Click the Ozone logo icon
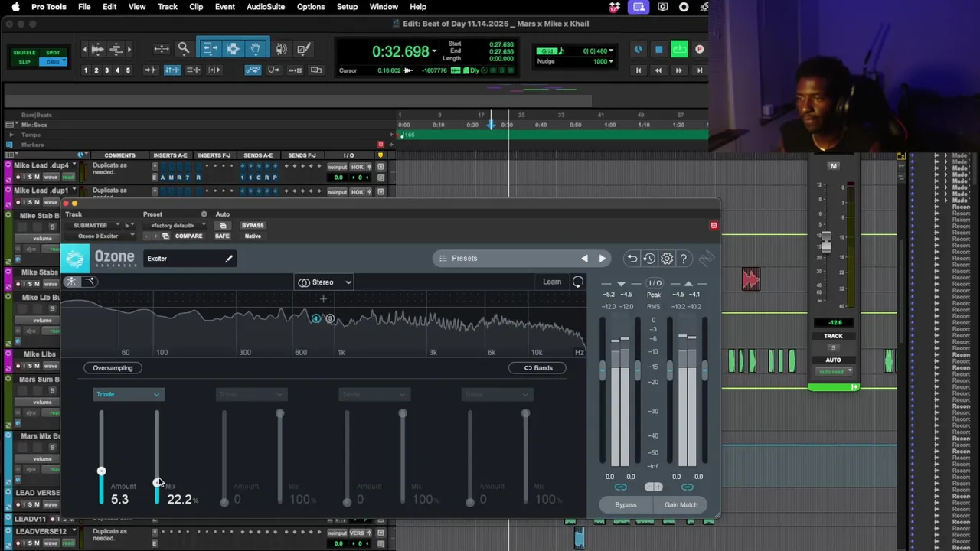The width and height of the screenshot is (980, 551). [x=75, y=259]
